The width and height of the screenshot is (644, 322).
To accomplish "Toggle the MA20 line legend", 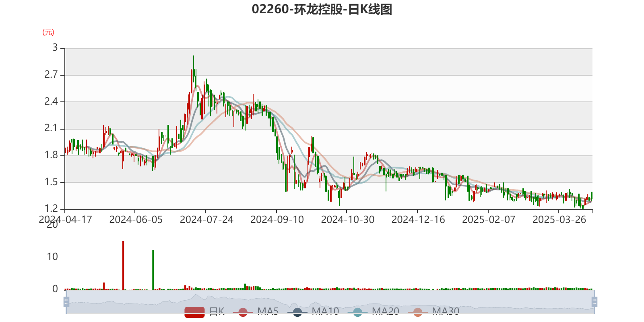I will pyautogui.click(x=373, y=312).
